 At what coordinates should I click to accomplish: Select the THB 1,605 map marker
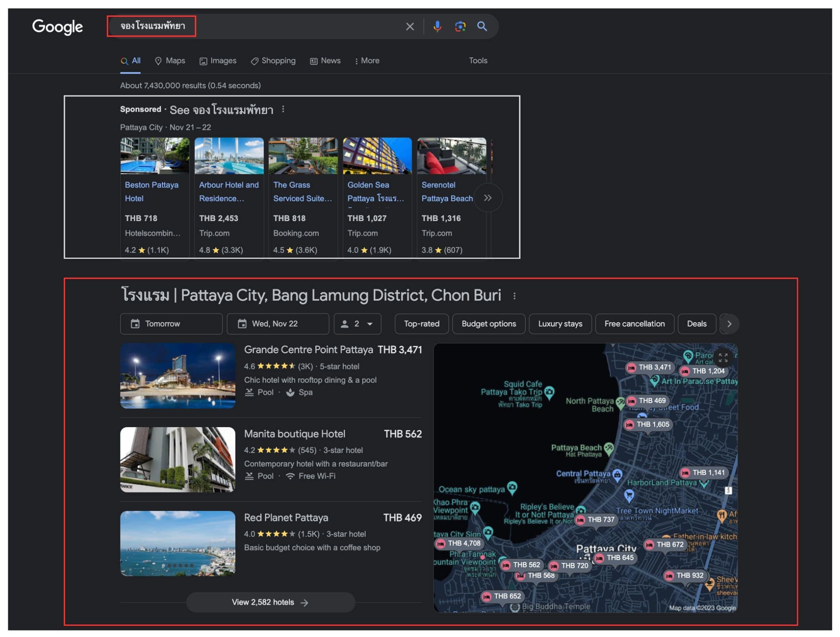pyautogui.click(x=648, y=425)
